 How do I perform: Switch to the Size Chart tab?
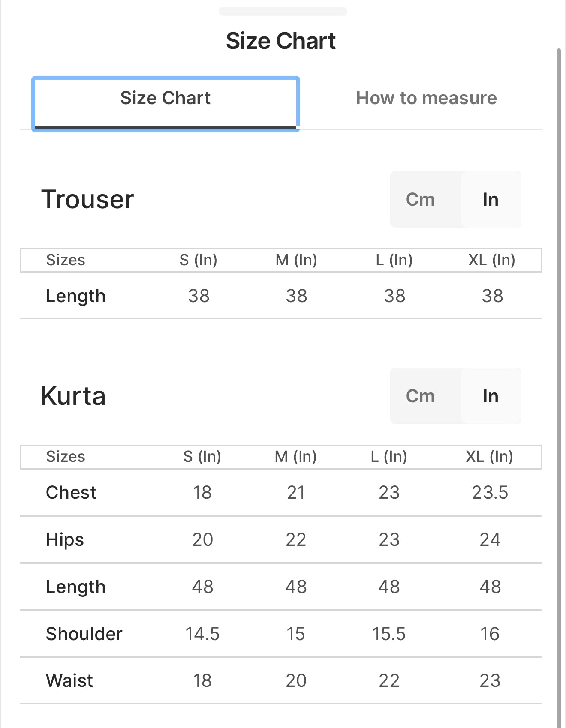coord(166,98)
